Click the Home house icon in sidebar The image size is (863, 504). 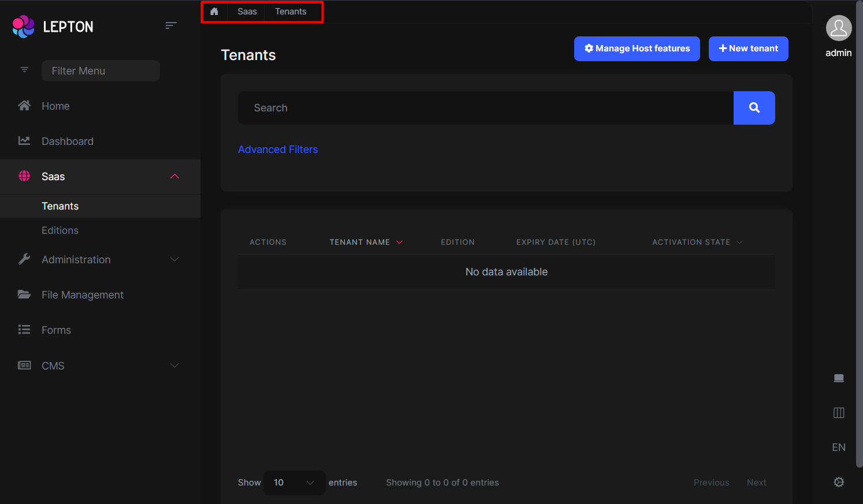[24, 106]
